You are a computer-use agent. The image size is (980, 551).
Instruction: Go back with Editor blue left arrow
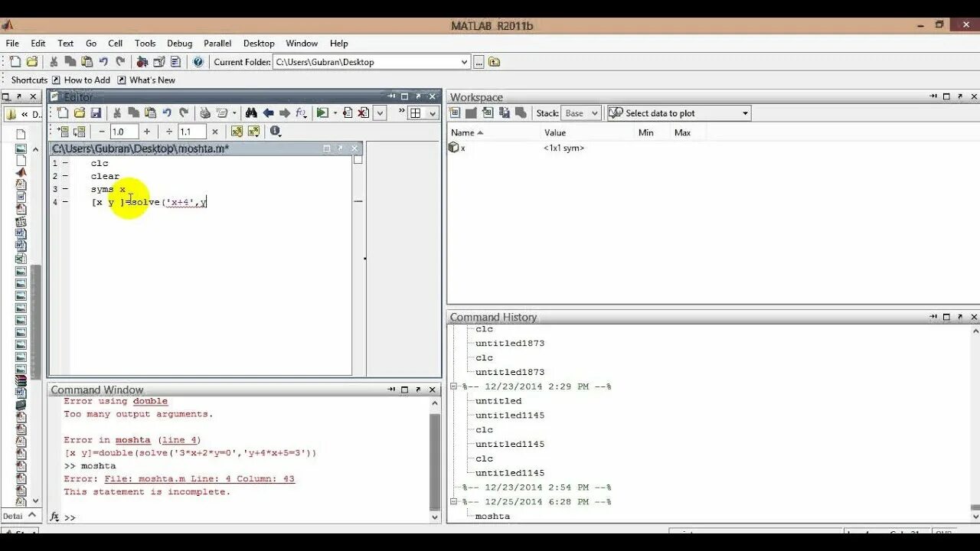coord(268,112)
